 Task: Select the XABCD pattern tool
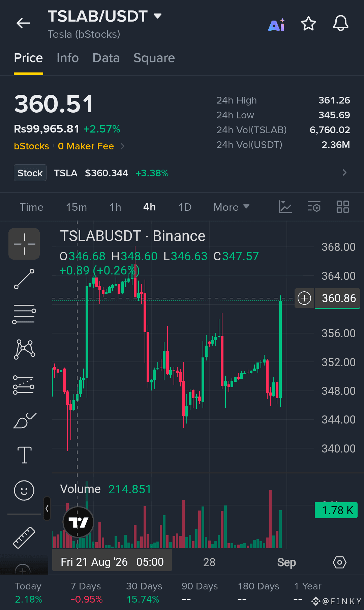click(24, 349)
